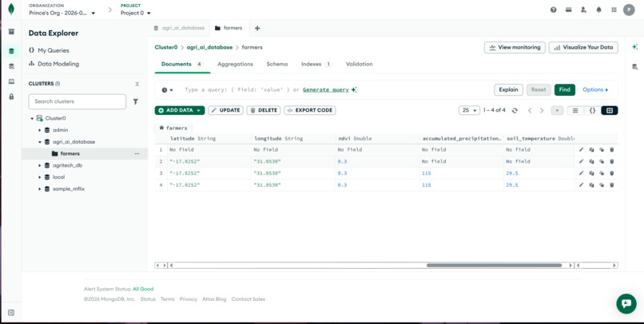Image resolution: width=644 pixels, height=324 pixels.
Task: Switch to list view toggle
Action: 575,110
